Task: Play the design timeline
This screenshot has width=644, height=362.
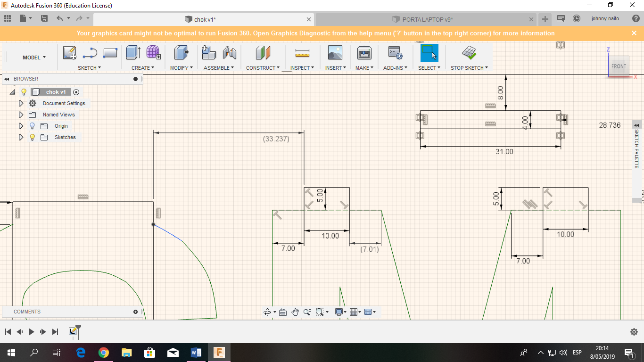Action: [31, 332]
